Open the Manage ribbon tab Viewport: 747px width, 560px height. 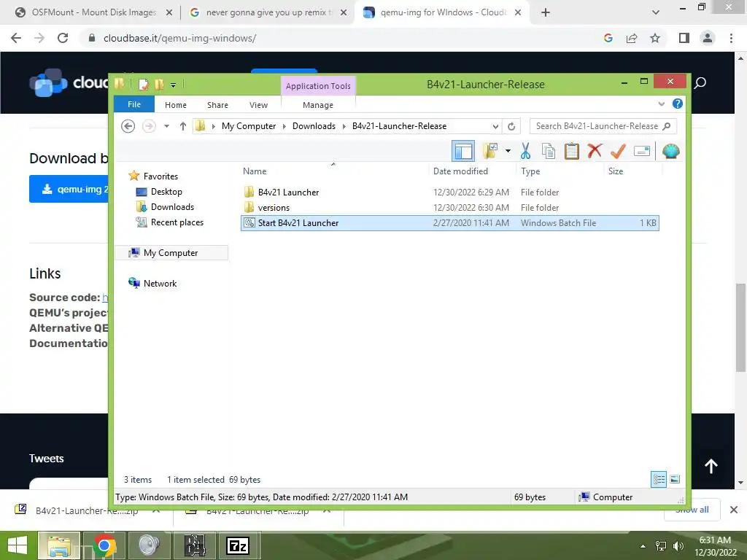point(318,105)
